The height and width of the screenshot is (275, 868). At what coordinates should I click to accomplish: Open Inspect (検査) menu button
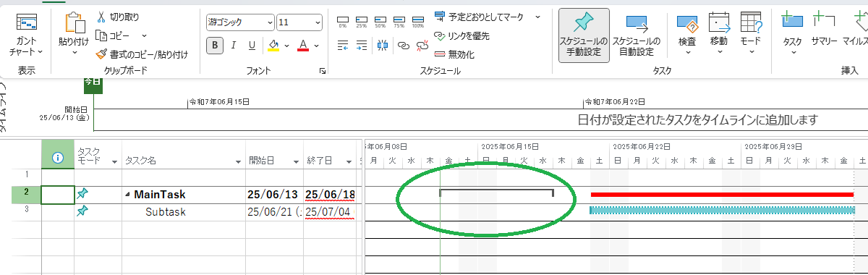pos(687,33)
